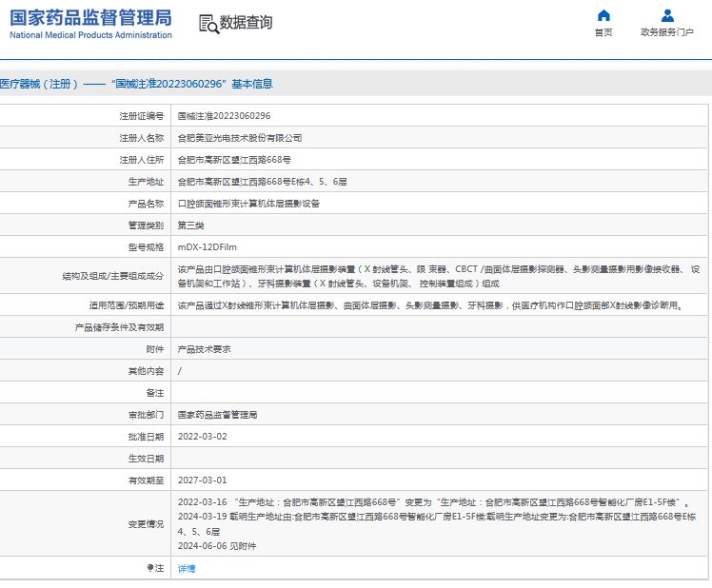Select management class value 第三类
Viewport: 712px width, 588px height.
tap(190, 225)
